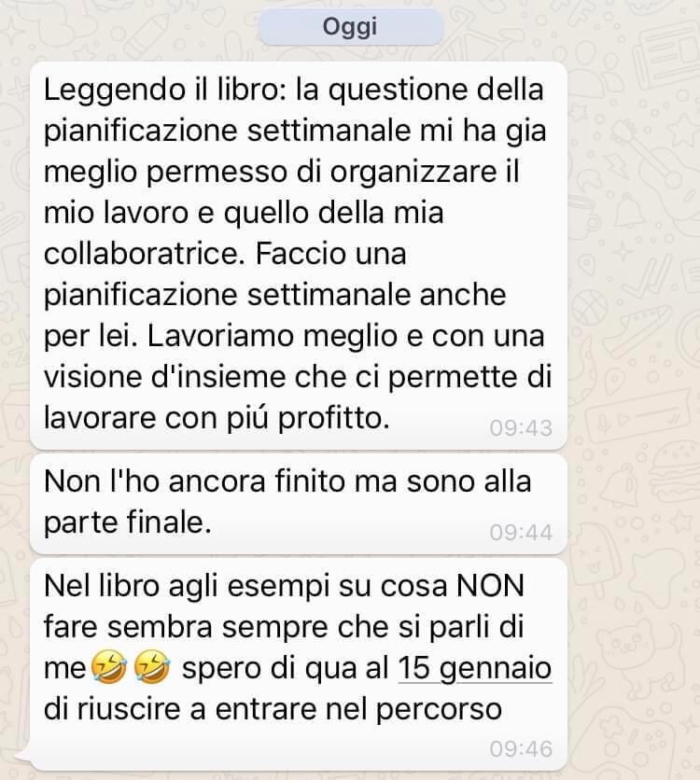Tap the second rolling-laughing emoji
This screenshot has height=780, width=700.
[x=152, y=668]
